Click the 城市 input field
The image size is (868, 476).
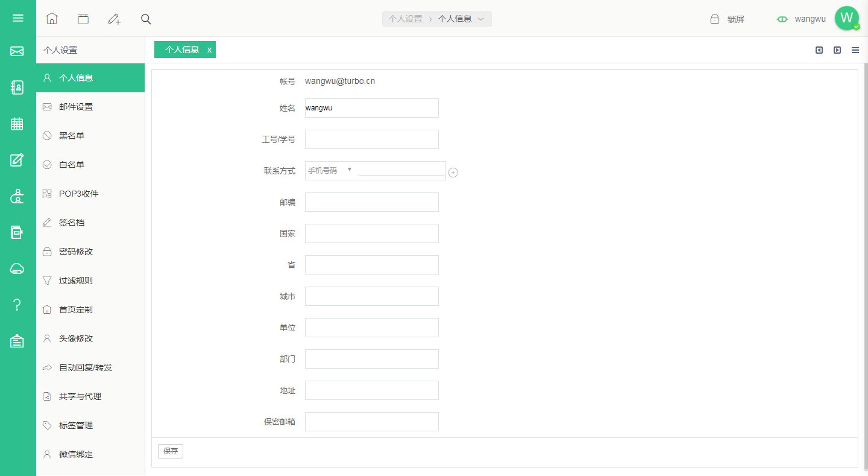[372, 296]
